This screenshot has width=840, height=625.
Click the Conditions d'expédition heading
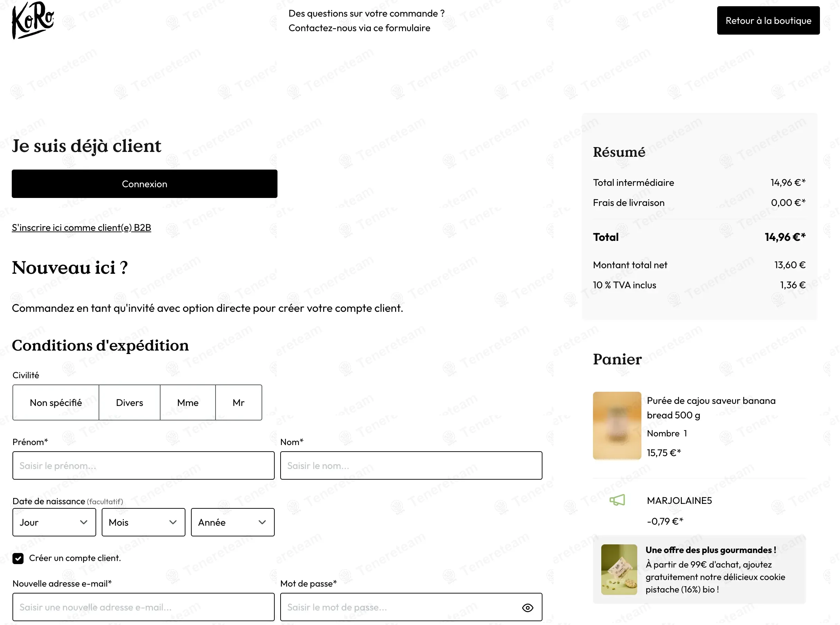point(100,345)
